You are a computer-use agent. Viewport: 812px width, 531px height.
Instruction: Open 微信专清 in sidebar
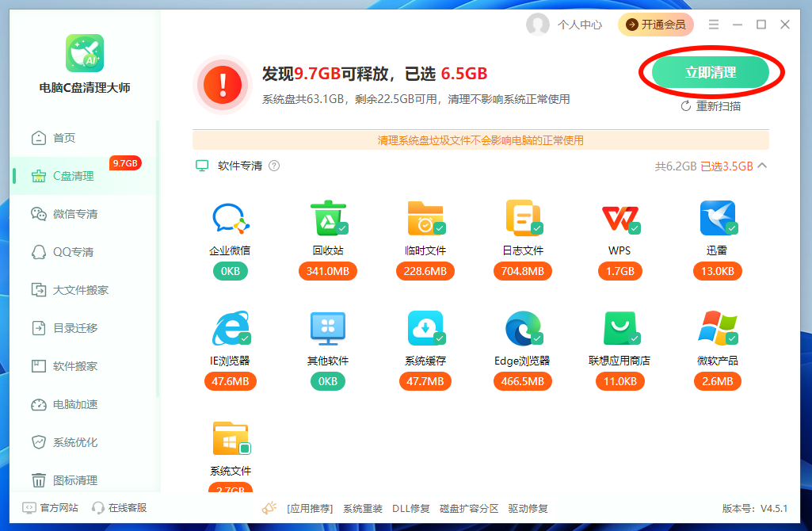83,214
